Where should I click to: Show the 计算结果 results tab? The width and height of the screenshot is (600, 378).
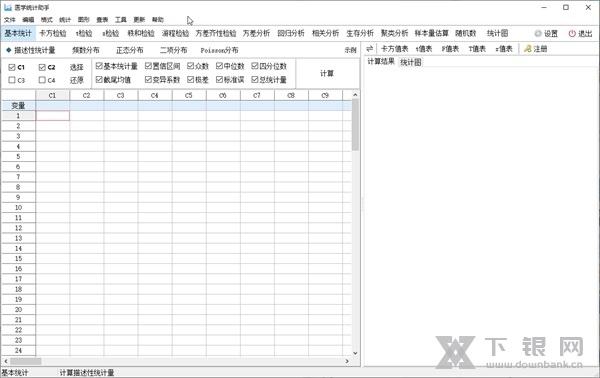pyautogui.click(x=381, y=62)
